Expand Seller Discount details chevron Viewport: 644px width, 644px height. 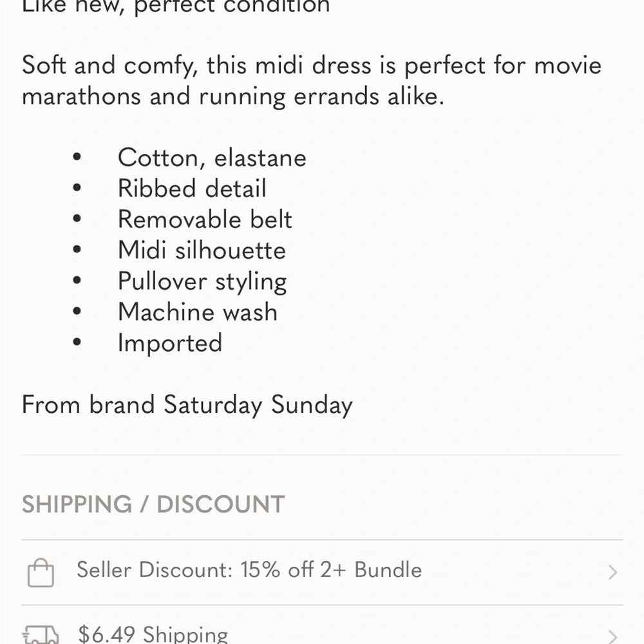pyautogui.click(x=613, y=572)
